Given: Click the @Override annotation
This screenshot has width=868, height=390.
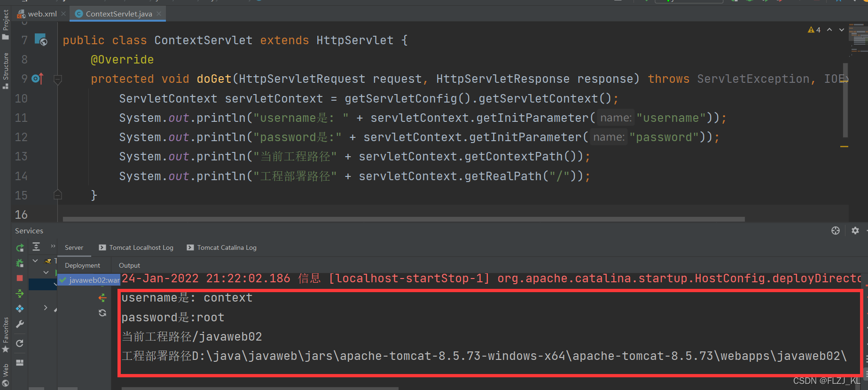Looking at the screenshot, I should pos(122,60).
